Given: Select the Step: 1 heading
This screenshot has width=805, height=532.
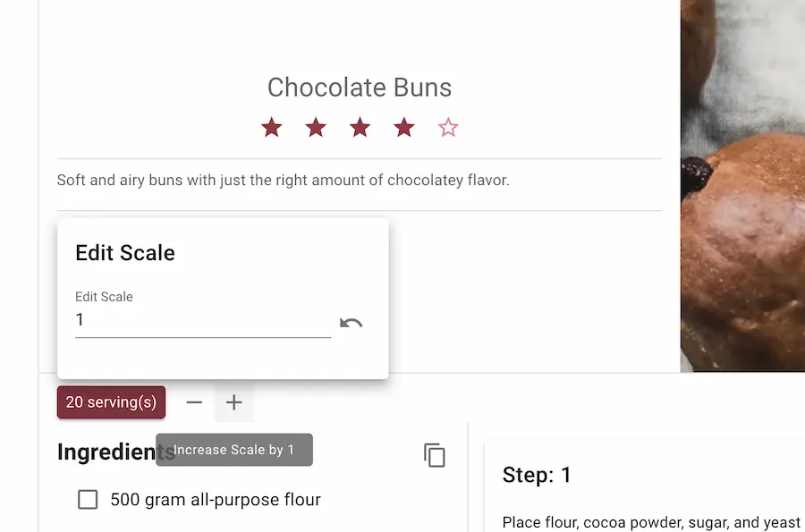Looking at the screenshot, I should (x=537, y=475).
